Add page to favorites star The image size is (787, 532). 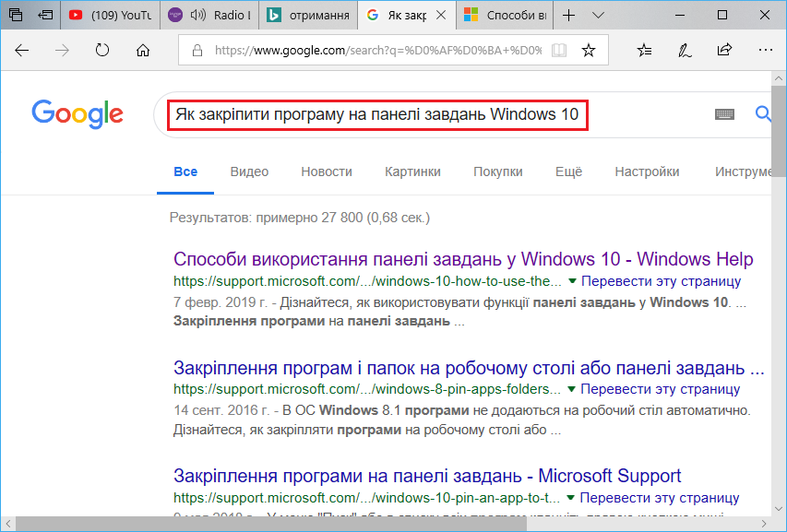point(589,50)
